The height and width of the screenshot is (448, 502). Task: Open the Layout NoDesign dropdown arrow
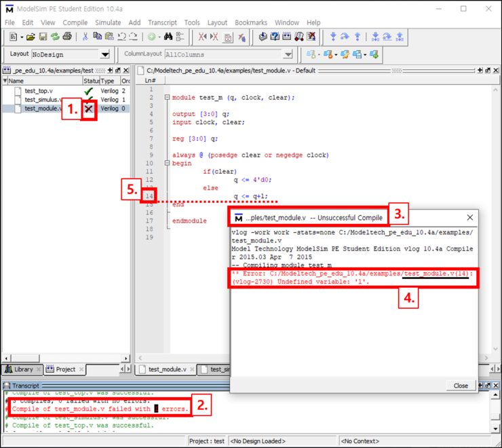click(105, 55)
